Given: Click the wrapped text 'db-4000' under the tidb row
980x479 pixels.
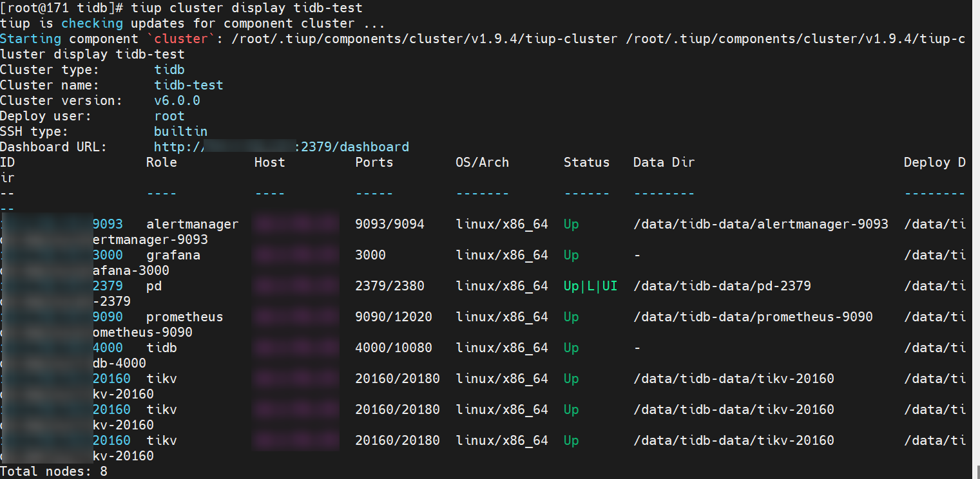Looking at the screenshot, I should coord(119,363).
